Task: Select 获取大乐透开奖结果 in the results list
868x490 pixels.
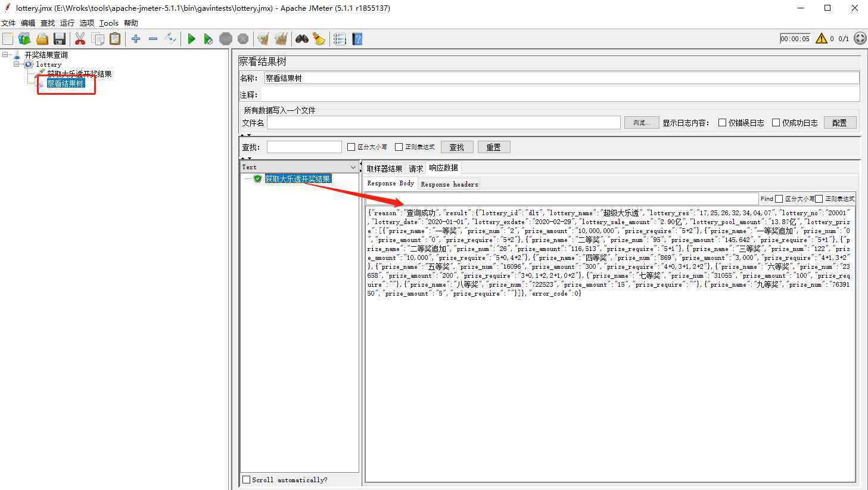Action: tap(298, 179)
